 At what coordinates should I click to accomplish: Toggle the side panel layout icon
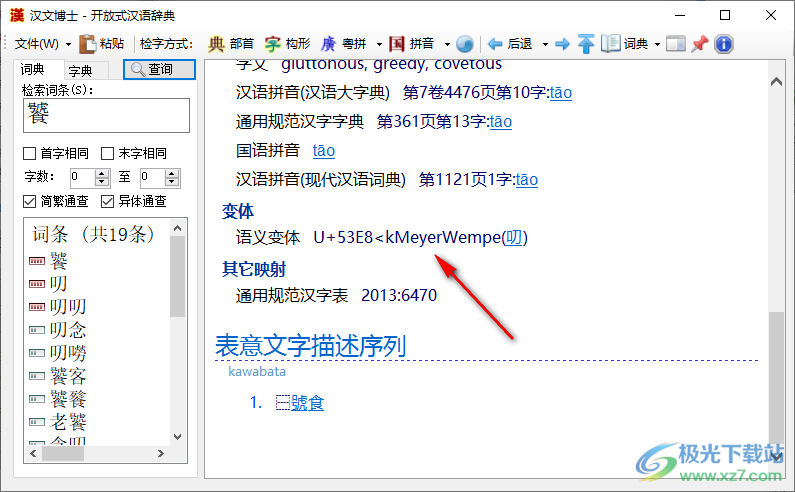tap(675, 44)
